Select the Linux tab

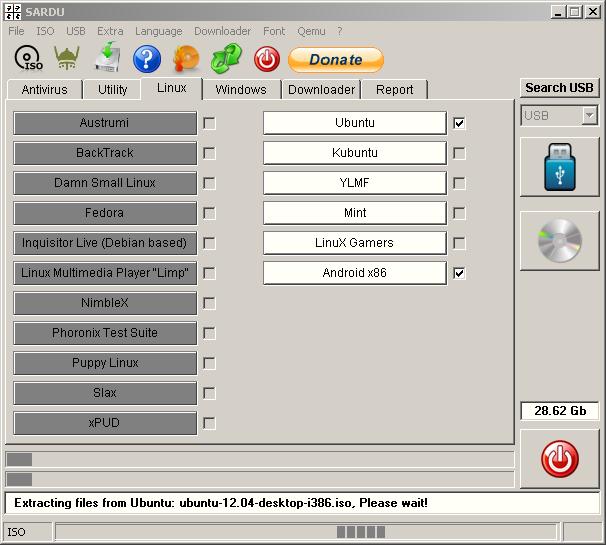172,88
